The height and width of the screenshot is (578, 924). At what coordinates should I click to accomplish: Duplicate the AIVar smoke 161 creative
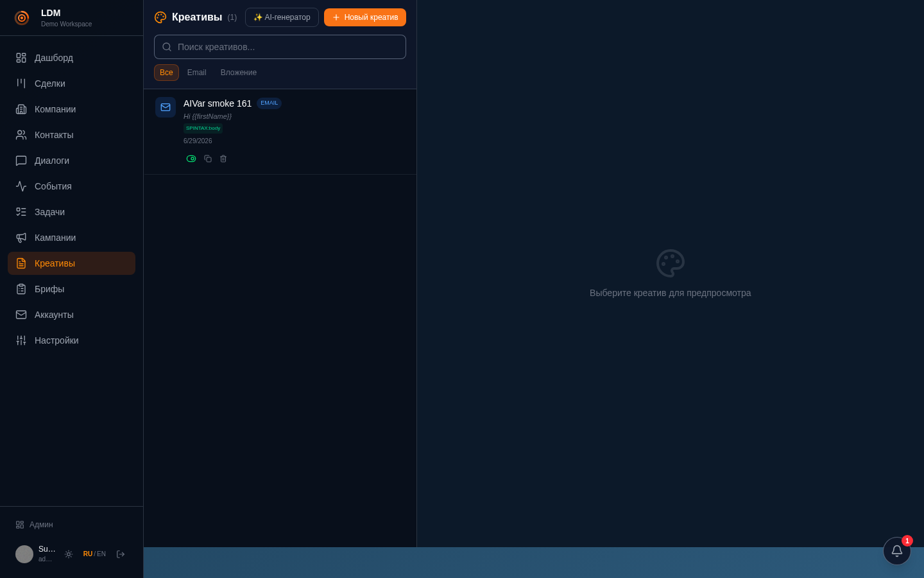point(208,159)
